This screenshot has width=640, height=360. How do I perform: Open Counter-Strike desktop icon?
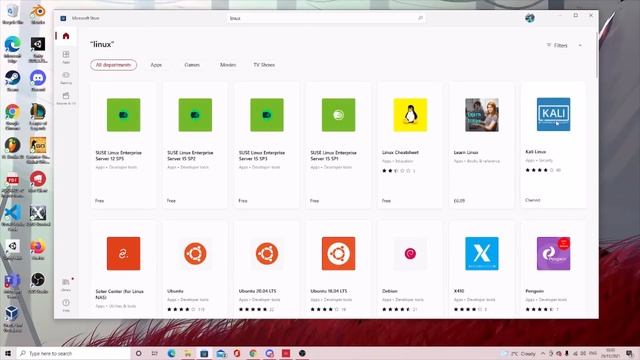pos(38,151)
